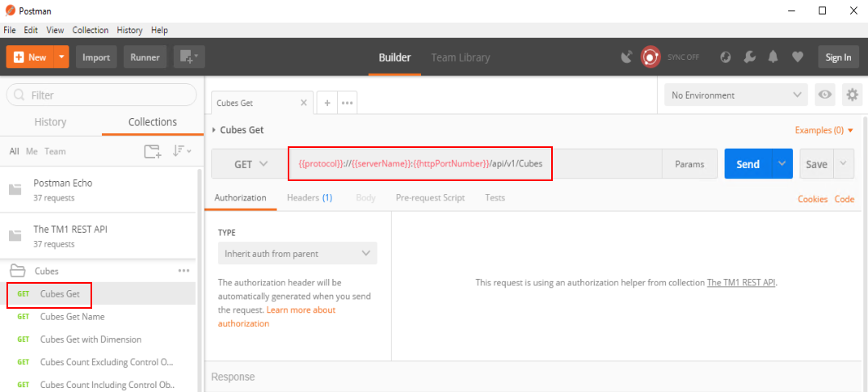868x392 pixels.
Task: Open the Headers tab
Action: [x=309, y=198]
